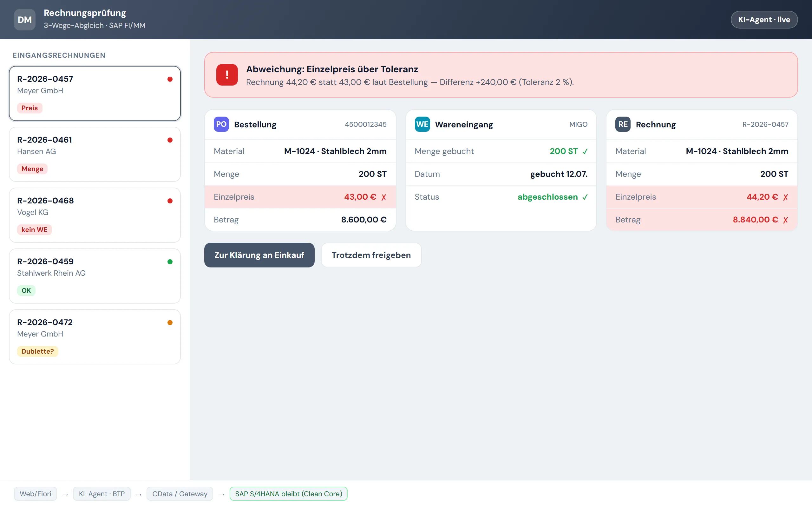Open invoice R-2026-0459 Stahlwerk Rhein AG
The width and height of the screenshot is (812, 507).
click(95, 276)
